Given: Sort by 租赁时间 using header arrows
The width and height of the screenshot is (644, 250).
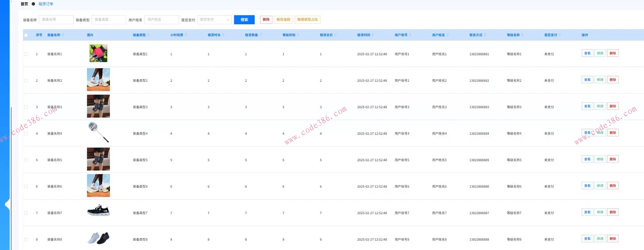Looking at the screenshot, I should [x=373, y=35].
